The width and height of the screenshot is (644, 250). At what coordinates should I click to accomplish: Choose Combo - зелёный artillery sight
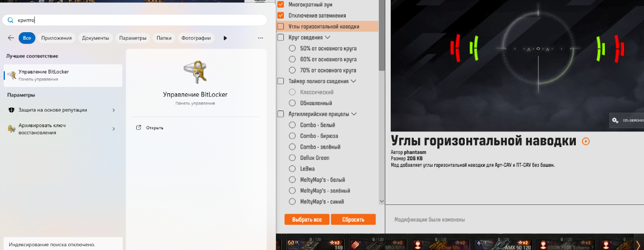click(x=292, y=147)
